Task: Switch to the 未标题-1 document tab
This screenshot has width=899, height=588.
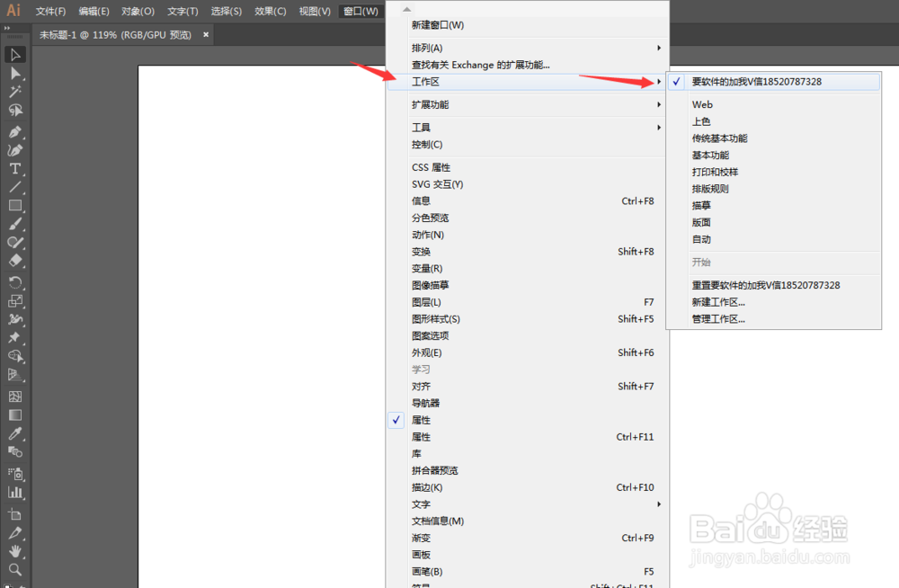Action: (115, 35)
